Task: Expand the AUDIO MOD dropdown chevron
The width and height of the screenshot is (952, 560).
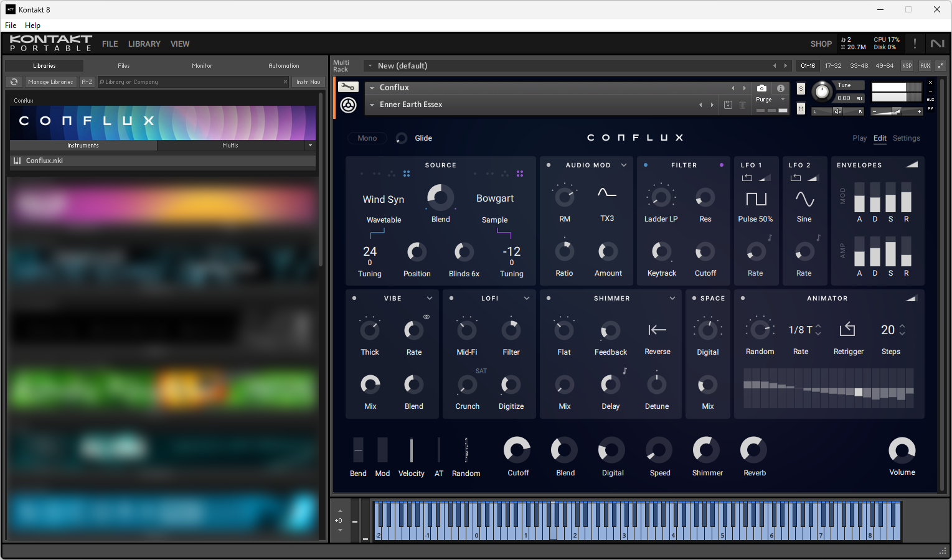Action: click(x=624, y=166)
